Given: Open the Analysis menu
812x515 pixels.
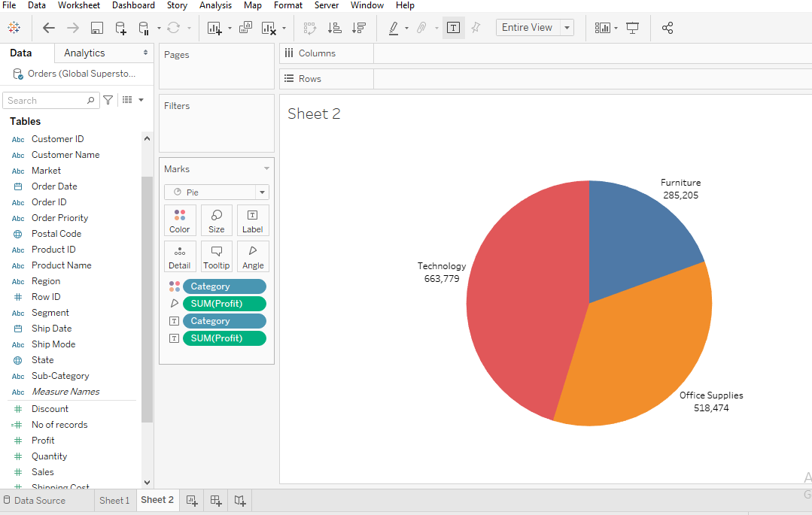Looking at the screenshot, I should click(215, 5).
